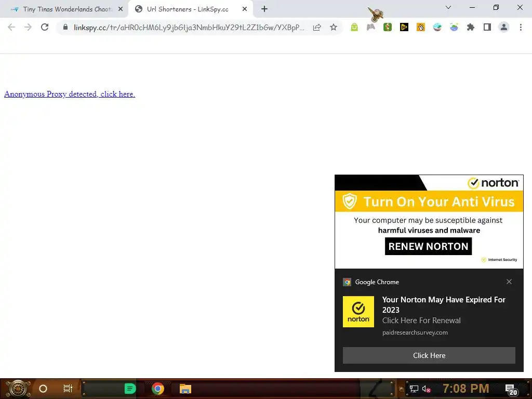Viewport: 532px width, 399px height.
Task: Open the gray game controller extension
Action: (x=371, y=27)
